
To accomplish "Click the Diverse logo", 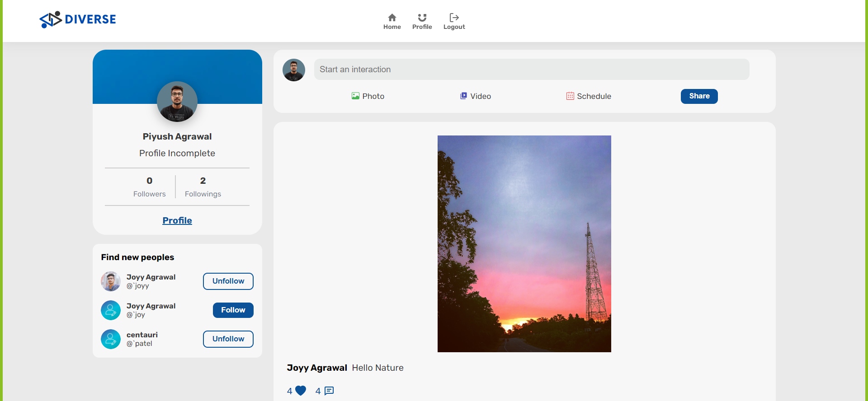I will (x=78, y=19).
